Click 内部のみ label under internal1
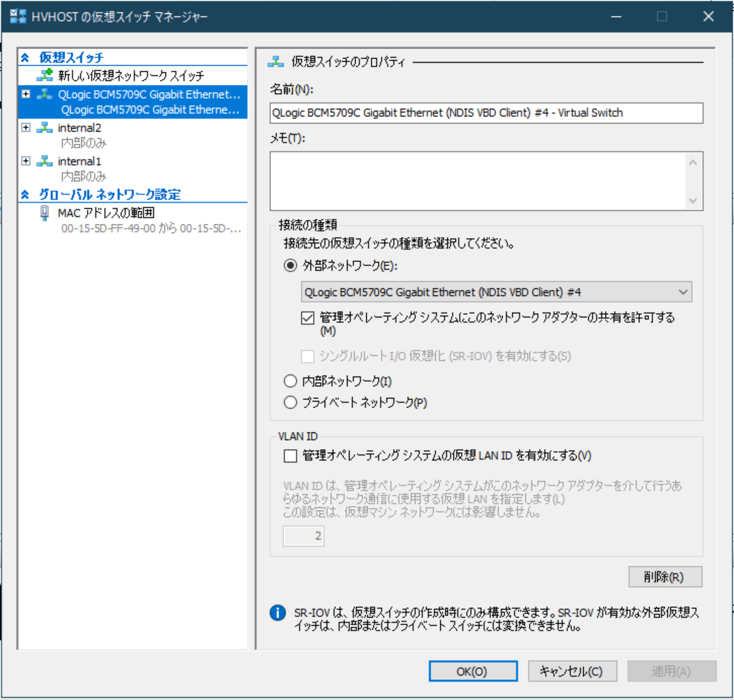The height and width of the screenshot is (700, 734). pyautogui.click(x=84, y=176)
